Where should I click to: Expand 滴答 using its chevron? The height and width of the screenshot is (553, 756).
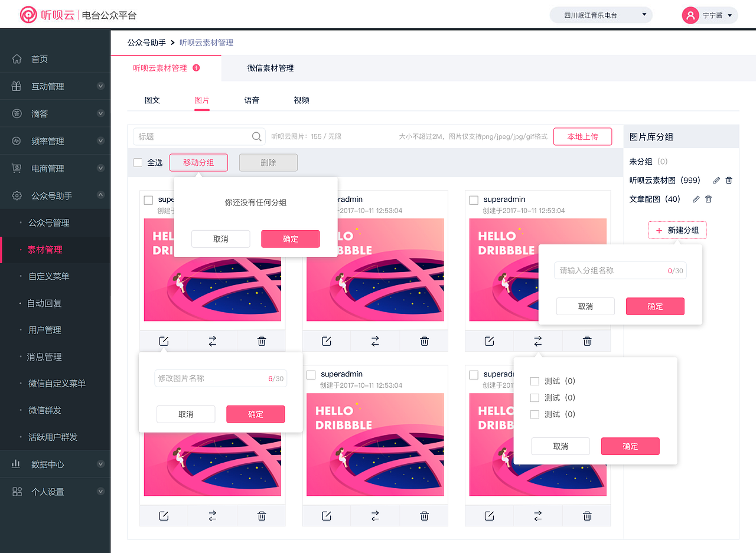pyautogui.click(x=100, y=113)
